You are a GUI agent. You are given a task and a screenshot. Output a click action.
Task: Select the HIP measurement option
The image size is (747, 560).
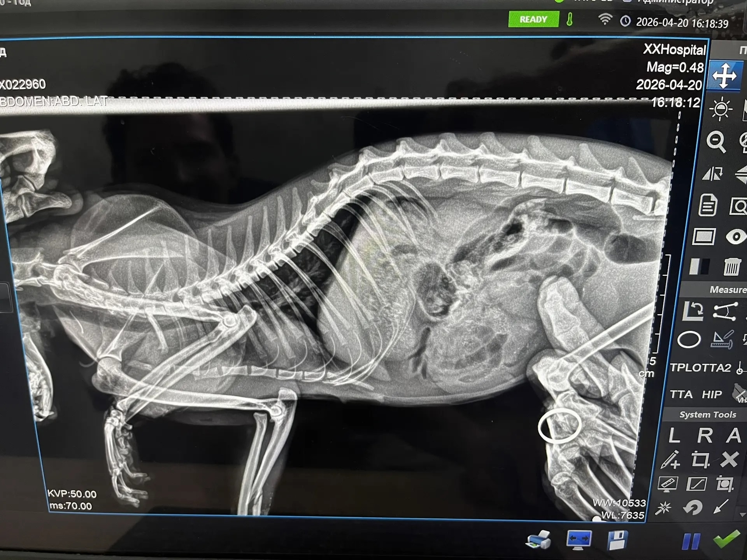[x=712, y=394]
